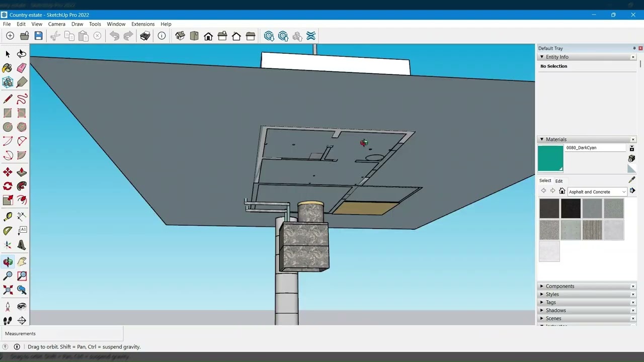The width and height of the screenshot is (644, 362).
Task: Choose the Tape Measure tool
Action: (x=8, y=217)
